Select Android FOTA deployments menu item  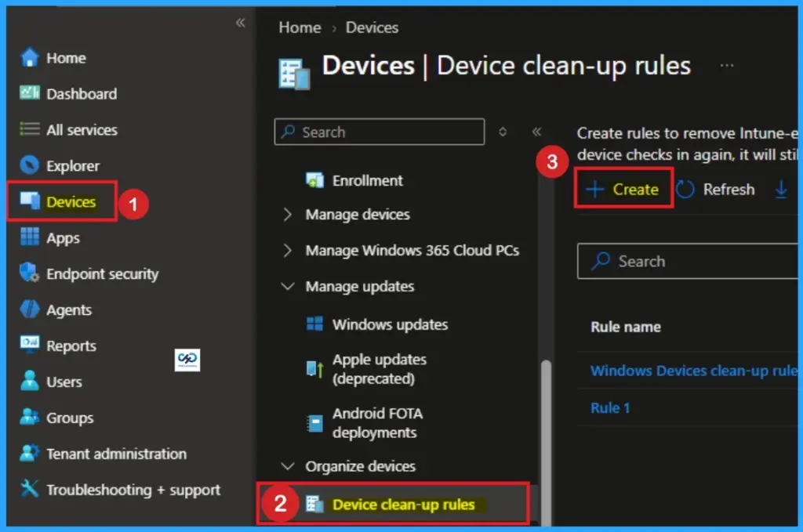[x=377, y=423]
